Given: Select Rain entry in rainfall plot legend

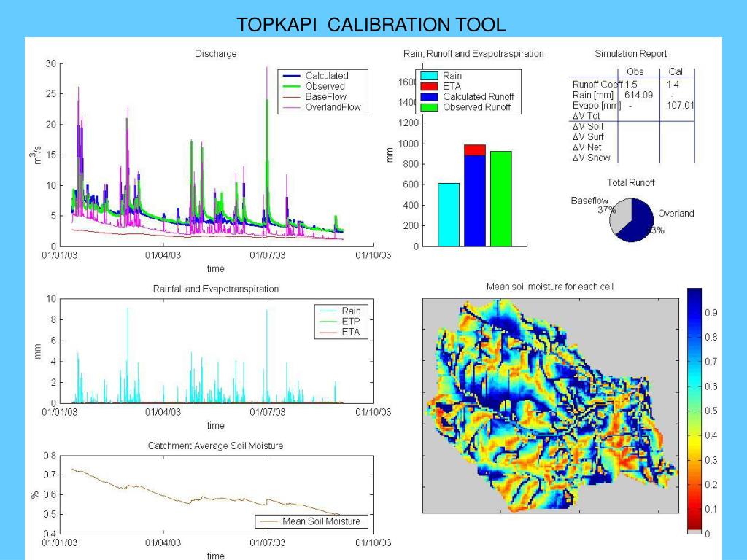Looking at the screenshot, I should click(x=340, y=311).
